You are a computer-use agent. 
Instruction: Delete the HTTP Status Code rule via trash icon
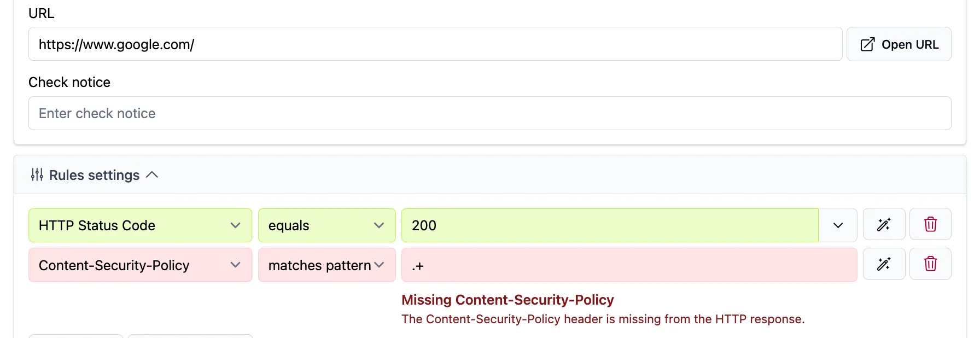(930, 224)
